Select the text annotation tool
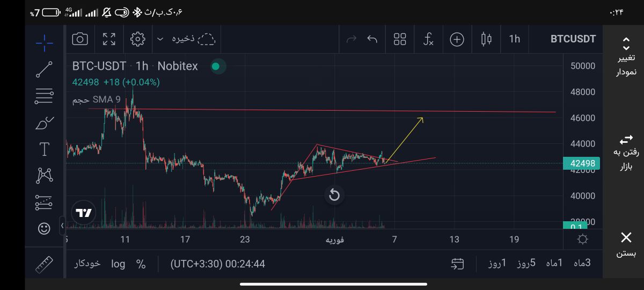 (44, 149)
